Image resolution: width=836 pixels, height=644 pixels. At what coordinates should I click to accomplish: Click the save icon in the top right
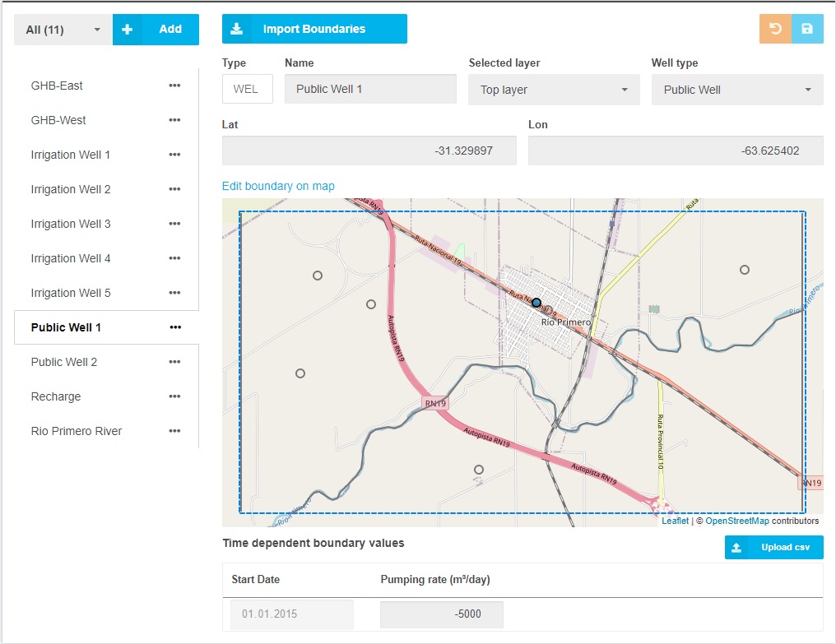coord(807,29)
